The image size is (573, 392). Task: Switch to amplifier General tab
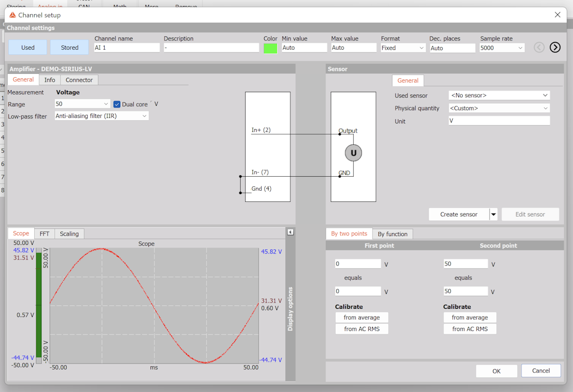pyautogui.click(x=23, y=79)
